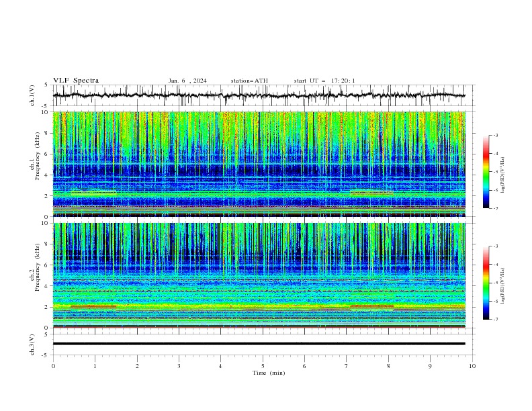
Task: Select the date text "Jan. 6 , 2024"
Action: coord(187,81)
